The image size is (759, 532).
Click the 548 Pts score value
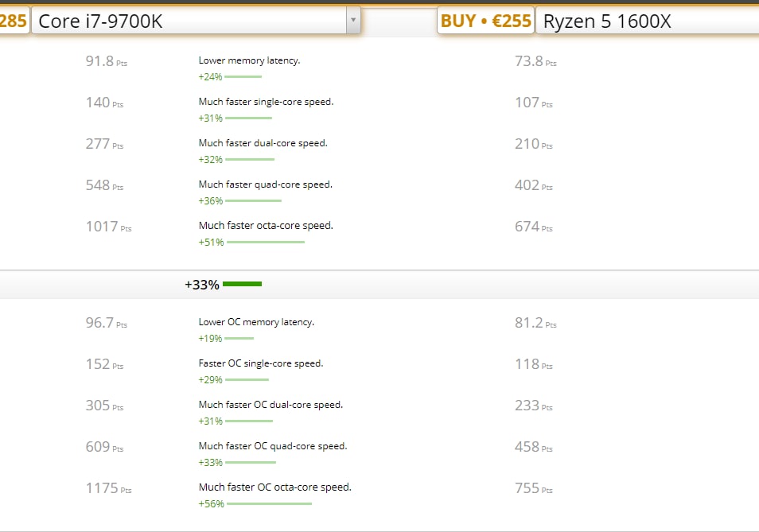(x=104, y=185)
